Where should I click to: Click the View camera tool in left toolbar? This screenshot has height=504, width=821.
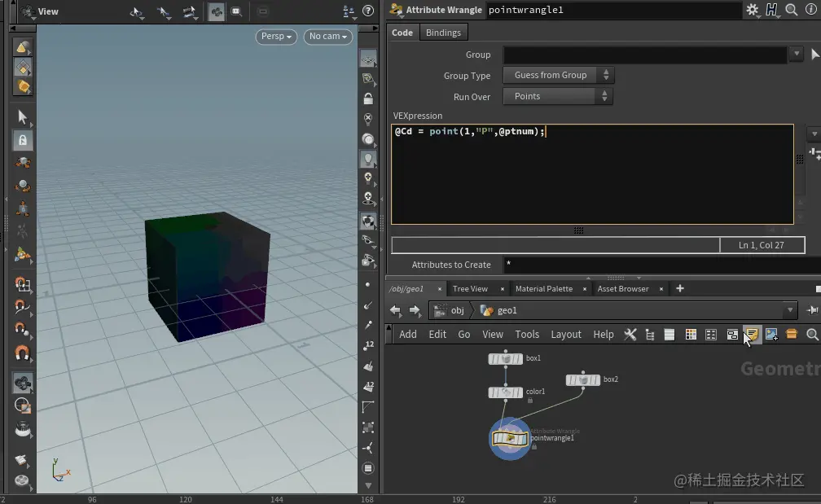[22, 384]
